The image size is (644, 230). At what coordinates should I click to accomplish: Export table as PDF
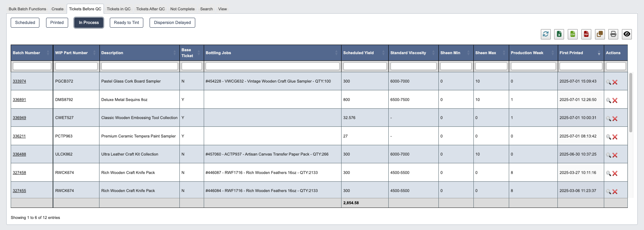pyautogui.click(x=586, y=34)
